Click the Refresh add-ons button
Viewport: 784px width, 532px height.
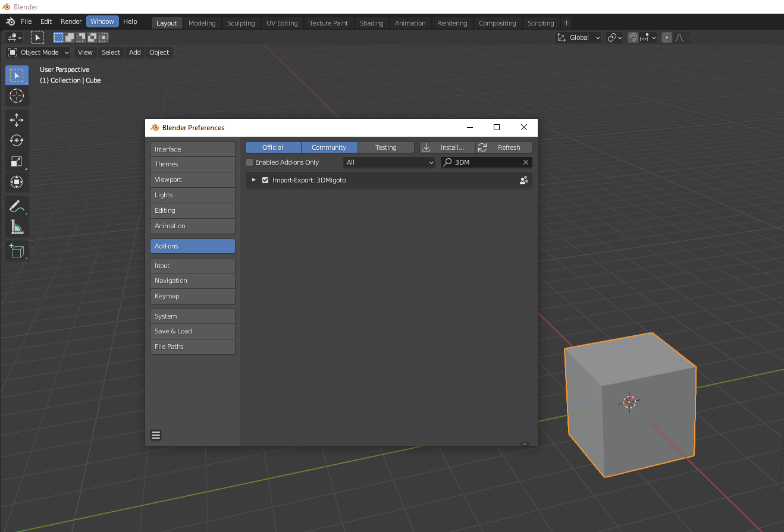point(504,147)
